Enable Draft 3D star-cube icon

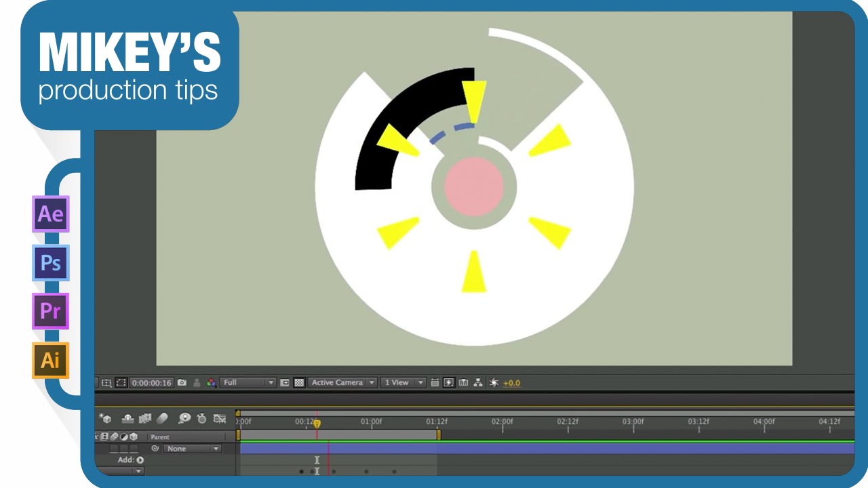point(105,418)
